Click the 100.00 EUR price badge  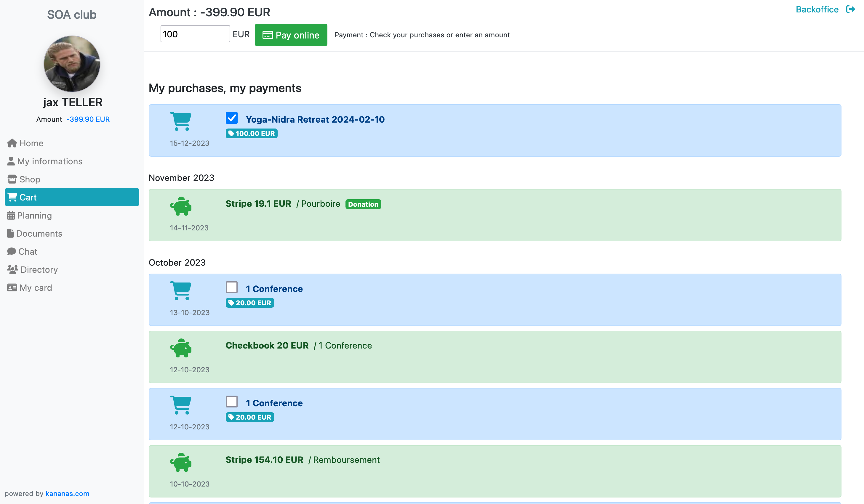point(252,133)
